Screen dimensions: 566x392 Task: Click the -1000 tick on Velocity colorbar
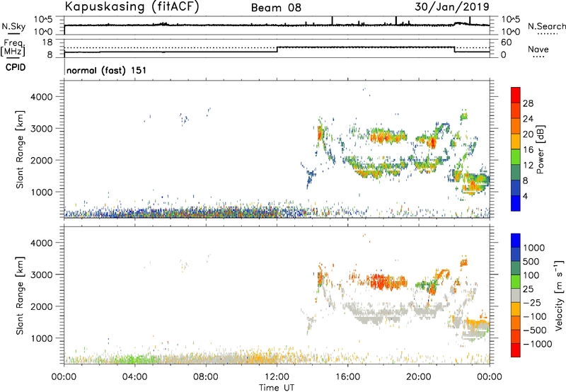tap(538, 344)
